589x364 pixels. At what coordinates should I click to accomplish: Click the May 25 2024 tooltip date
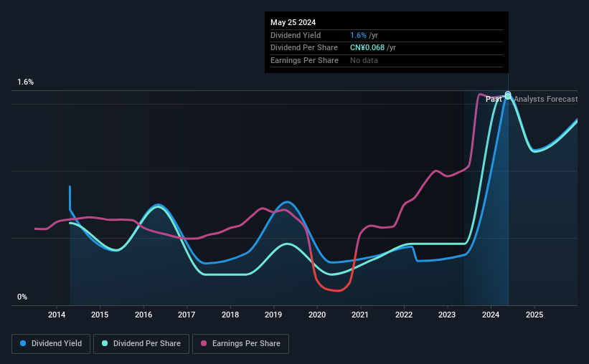[x=293, y=22]
